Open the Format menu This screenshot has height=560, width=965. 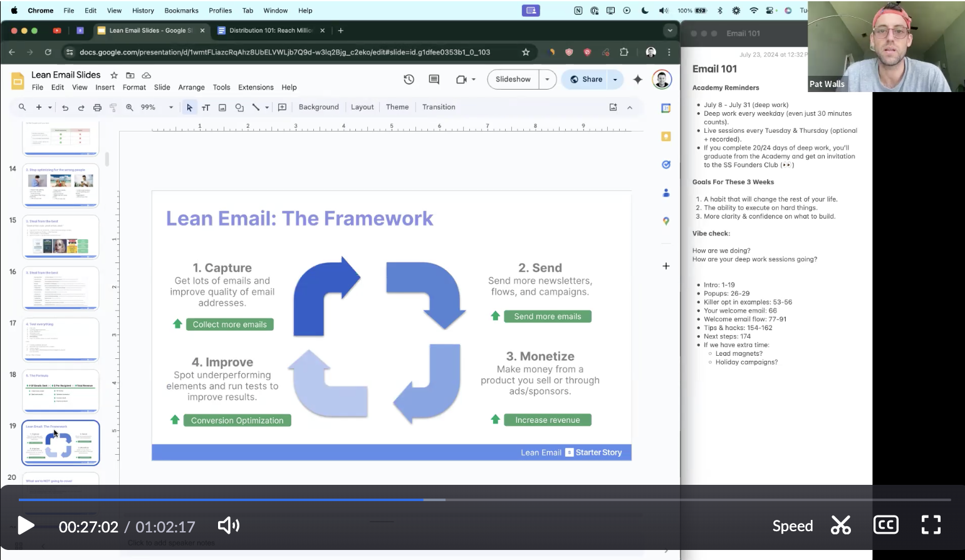point(134,88)
